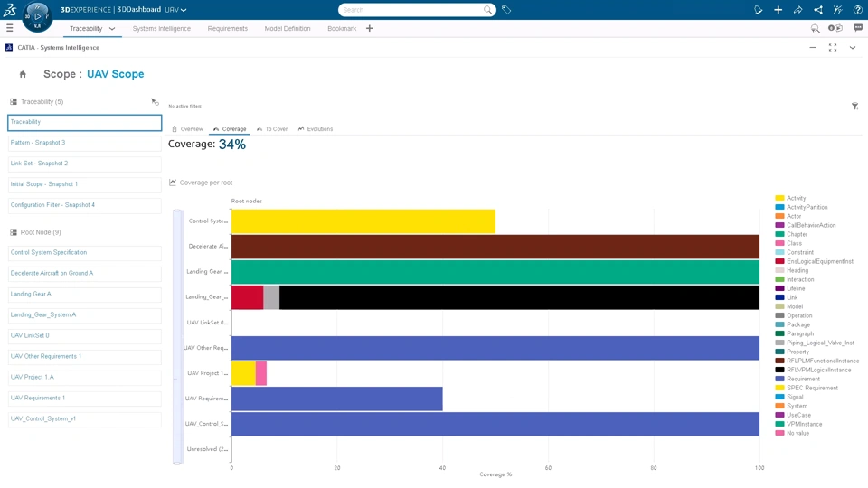
Task: Select Control System Specification root node
Action: point(85,253)
